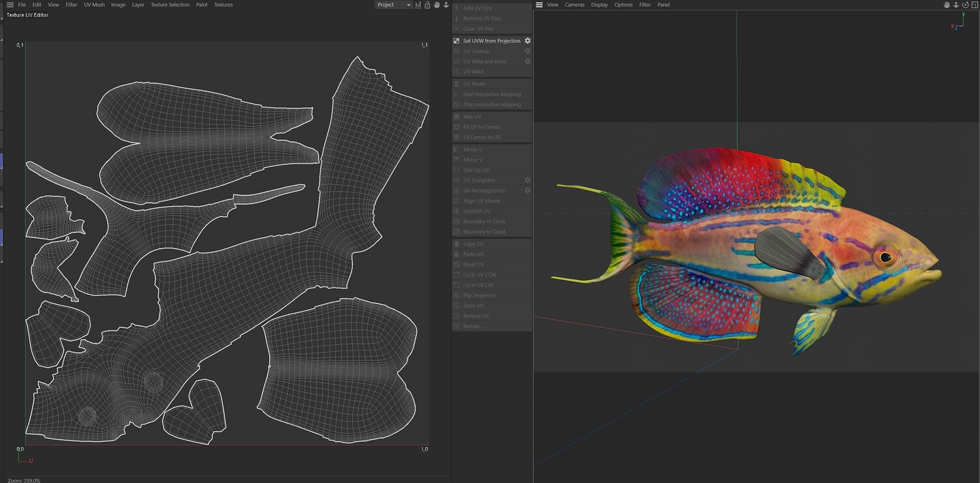Screen dimensions: 980x483
Task: Click the Reset UV icon
Action: 457,265
